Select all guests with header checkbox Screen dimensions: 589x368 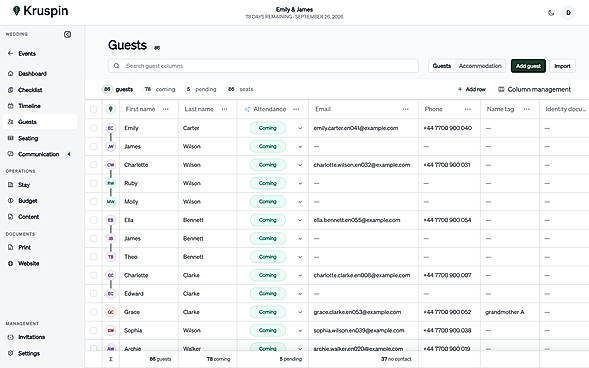(94, 109)
